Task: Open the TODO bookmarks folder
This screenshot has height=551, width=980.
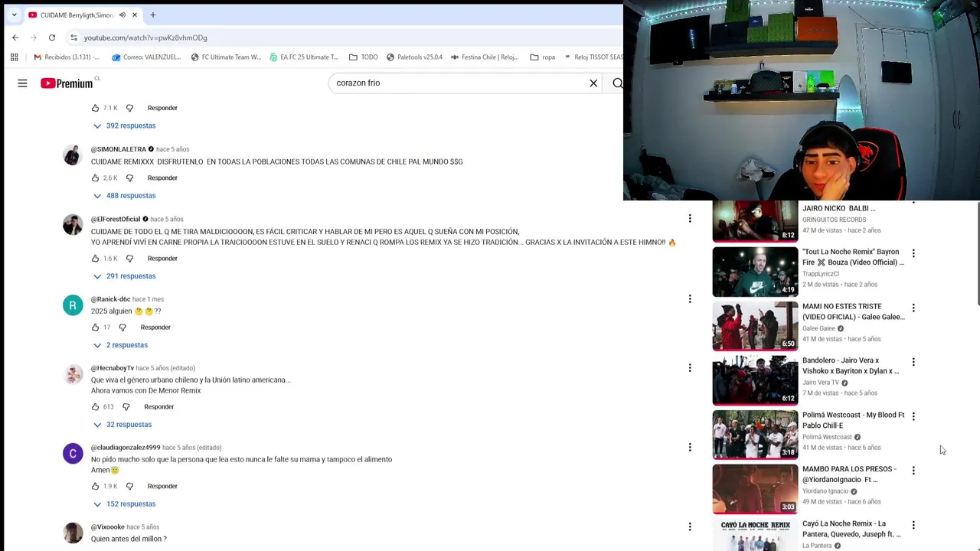Action: point(364,57)
